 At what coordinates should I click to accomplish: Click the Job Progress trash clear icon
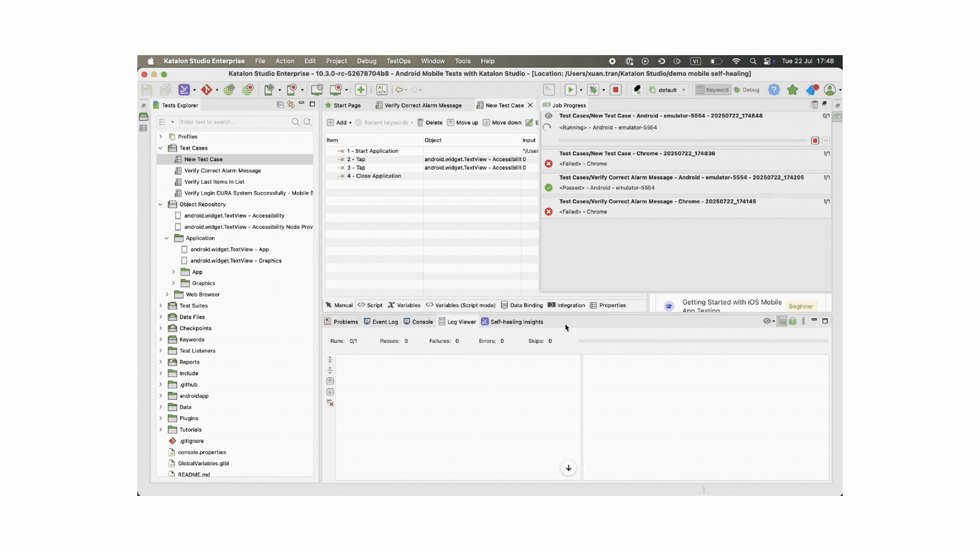(814, 105)
